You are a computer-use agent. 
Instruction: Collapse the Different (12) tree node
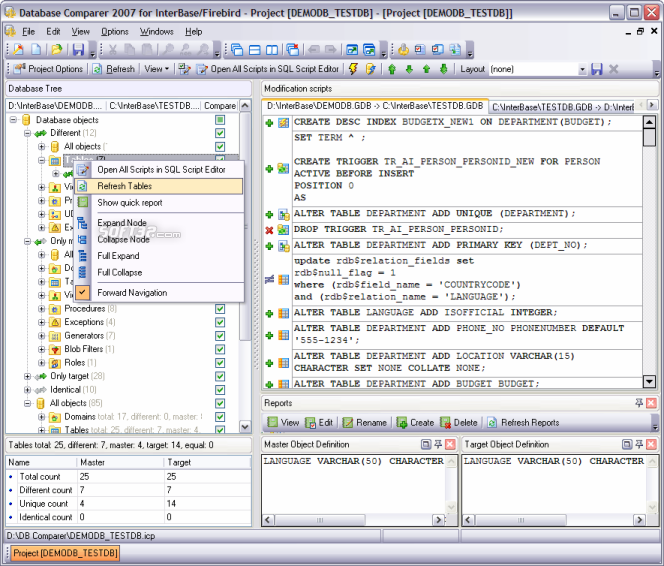click(28, 133)
